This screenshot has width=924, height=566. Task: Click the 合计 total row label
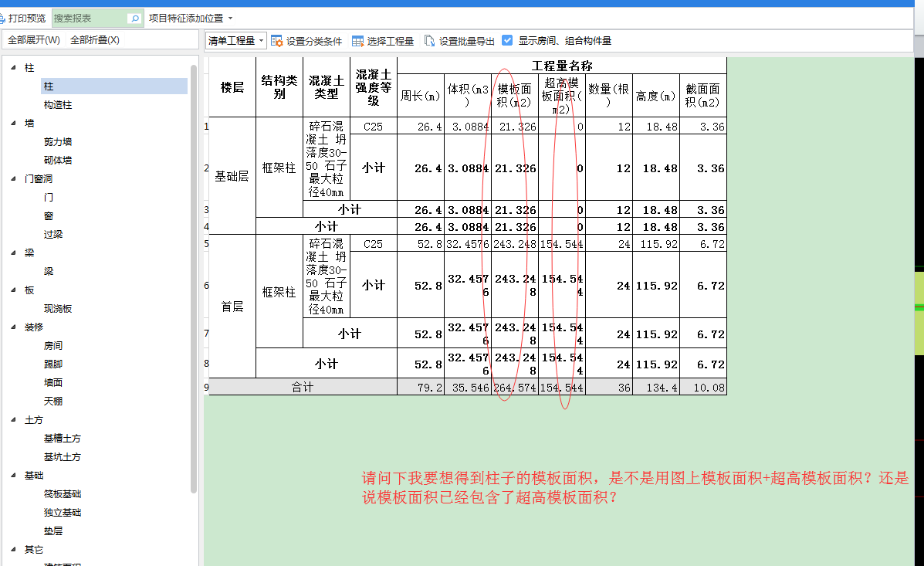(x=303, y=387)
